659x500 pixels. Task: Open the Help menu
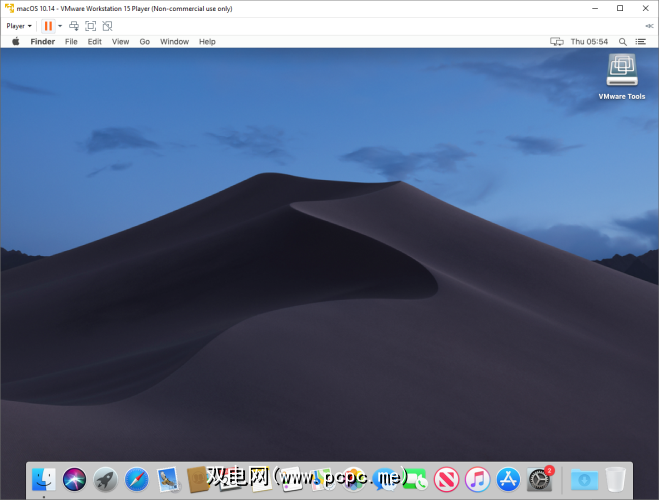207,42
